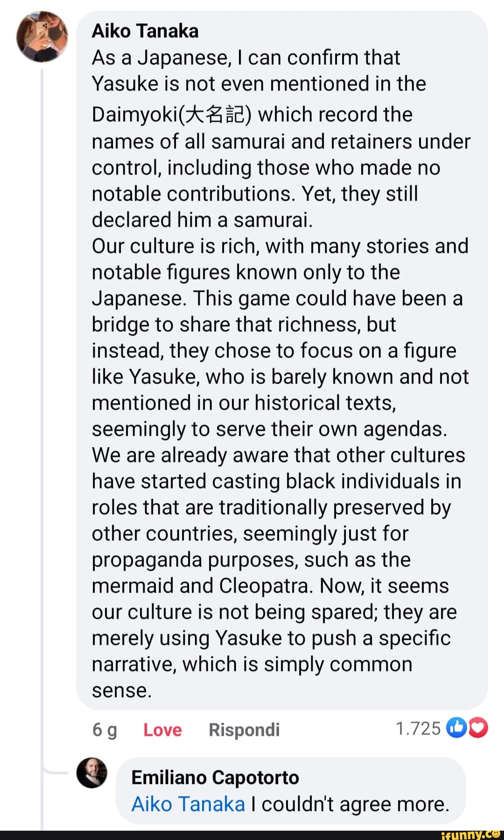This screenshot has width=504, height=840.
Task: Open Emiliano Capotorto's avatar photo
Action: pyautogui.click(x=92, y=773)
